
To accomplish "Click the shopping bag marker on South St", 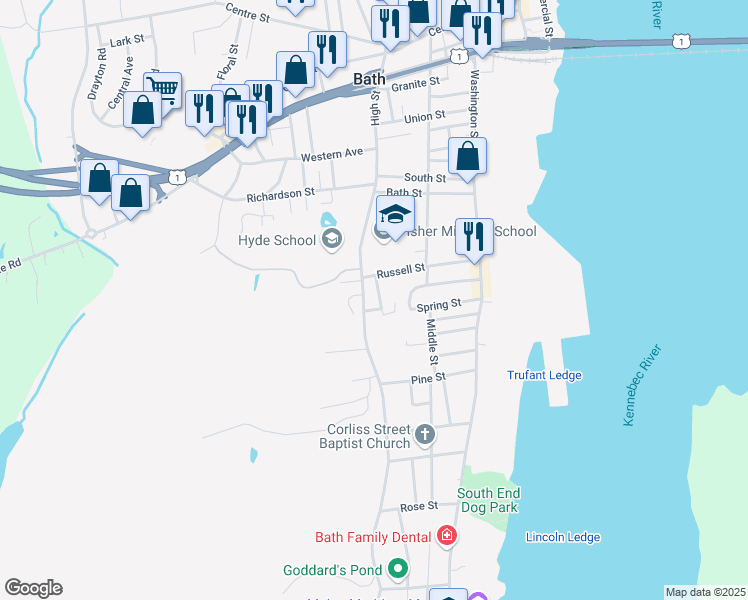I will [468, 155].
